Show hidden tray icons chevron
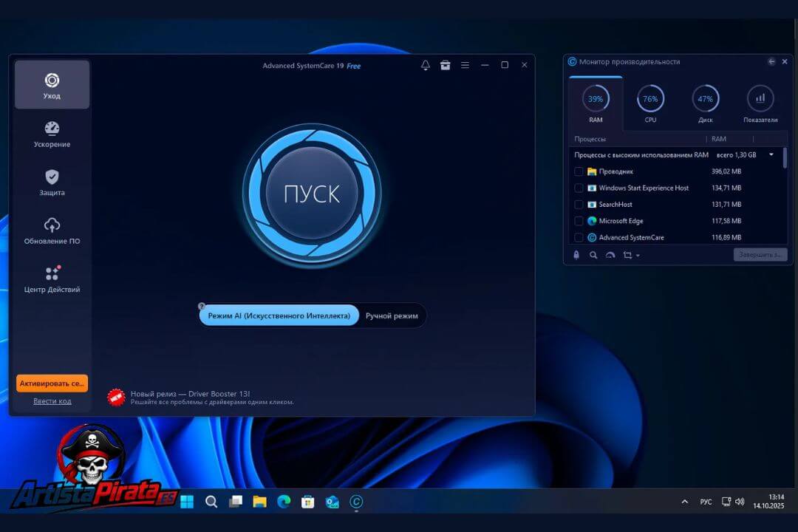The width and height of the screenshot is (798, 532). click(x=685, y=502)
